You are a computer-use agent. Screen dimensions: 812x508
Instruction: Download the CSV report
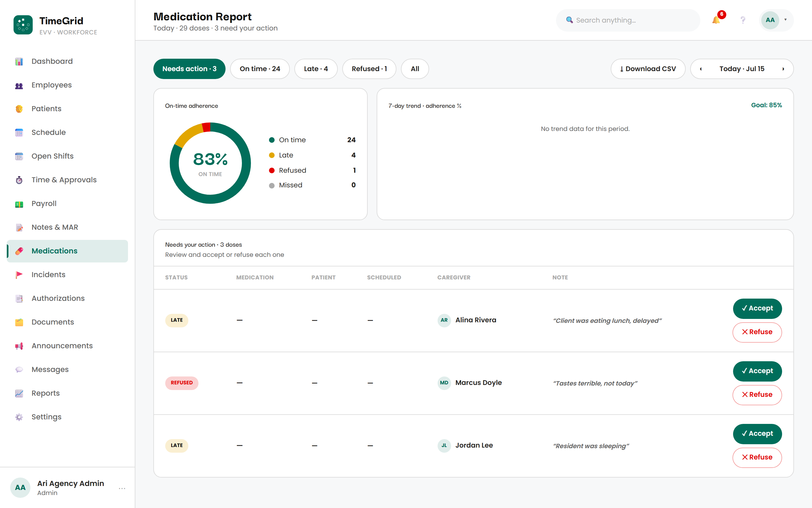tap(648, 69)
